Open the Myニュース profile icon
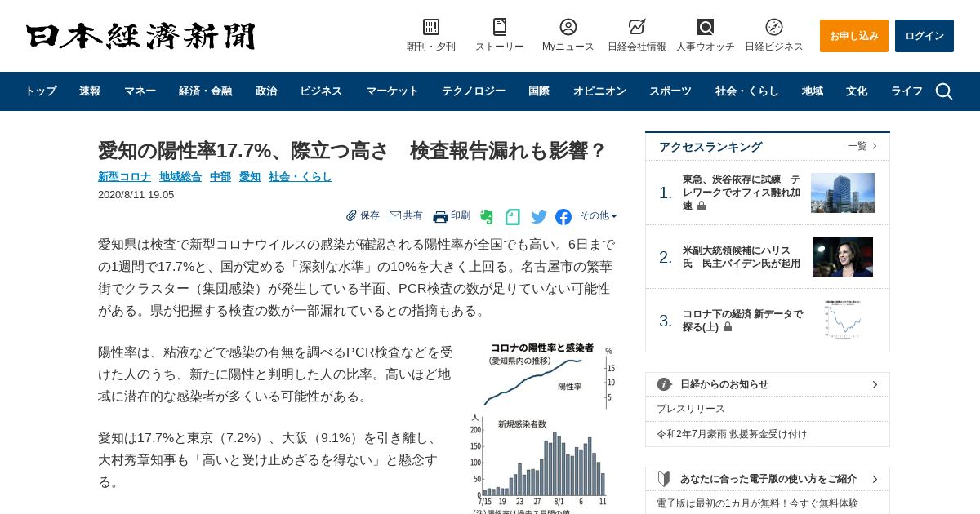Image resolution: width=980 pixels, height=514 pixels. [x=568, y=27]
